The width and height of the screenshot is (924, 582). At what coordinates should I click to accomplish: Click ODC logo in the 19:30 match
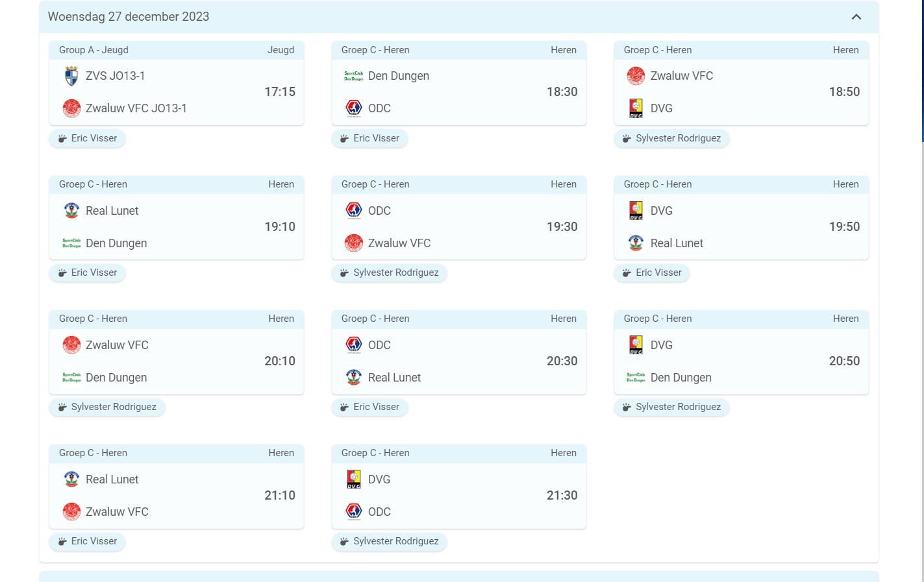click(x=354, y=211)
